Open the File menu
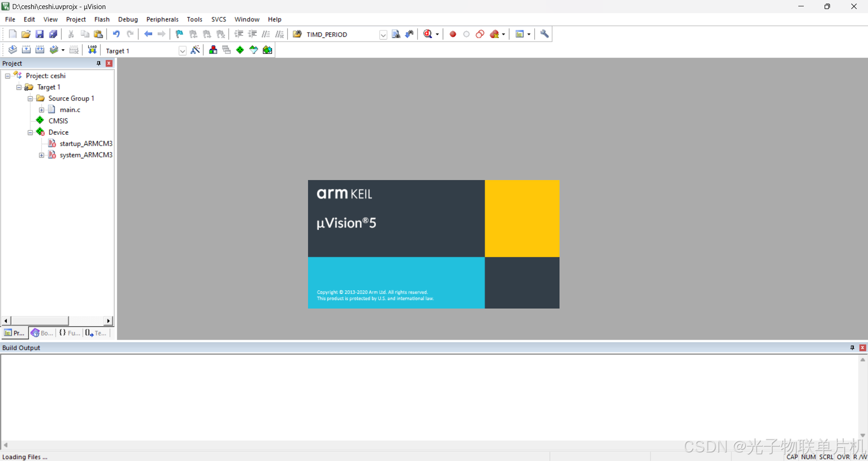The width and height of the screenshot is (868, 461). [10, 19]
